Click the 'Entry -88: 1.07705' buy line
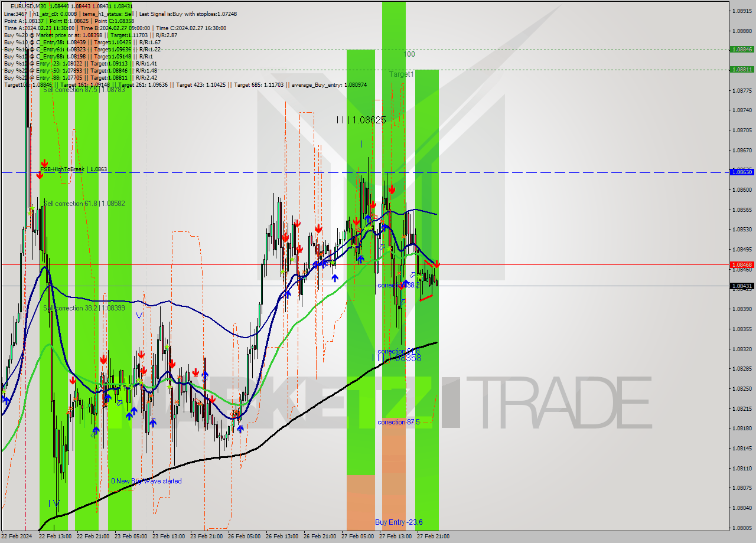Screen dimensions: 756x543 coord(80,77)
